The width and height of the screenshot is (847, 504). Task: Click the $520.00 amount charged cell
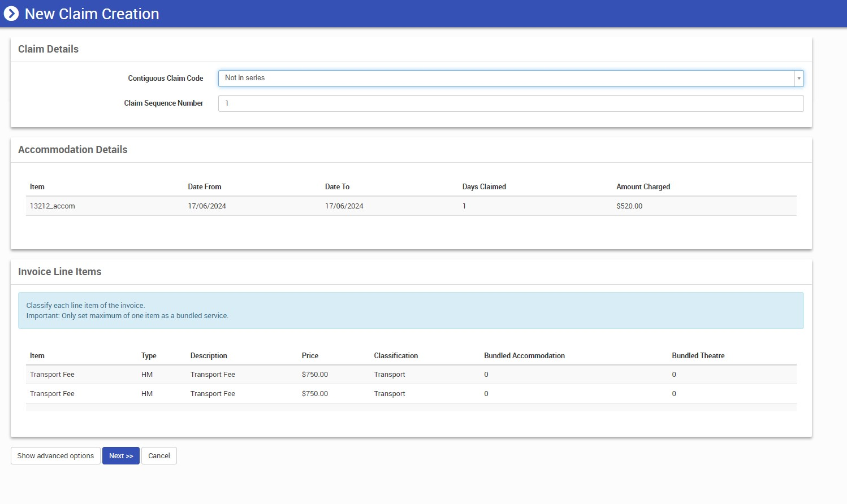click(x=629, y=206)
